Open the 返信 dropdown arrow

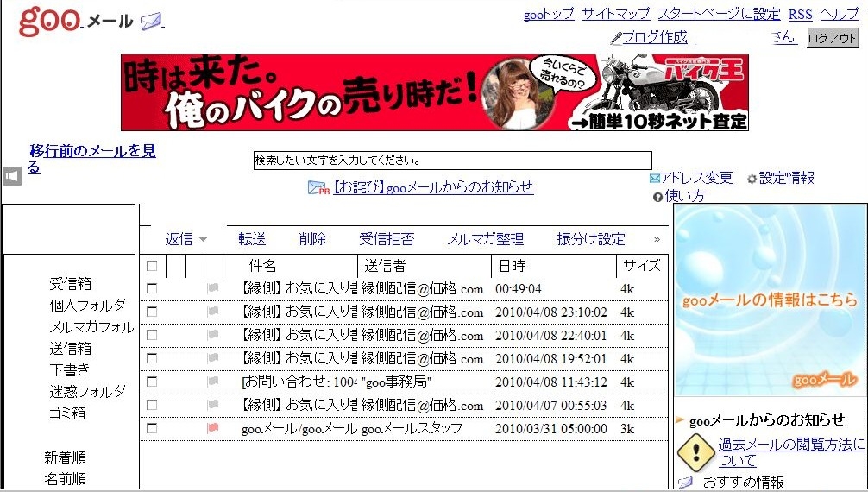(x=203, y=240)
